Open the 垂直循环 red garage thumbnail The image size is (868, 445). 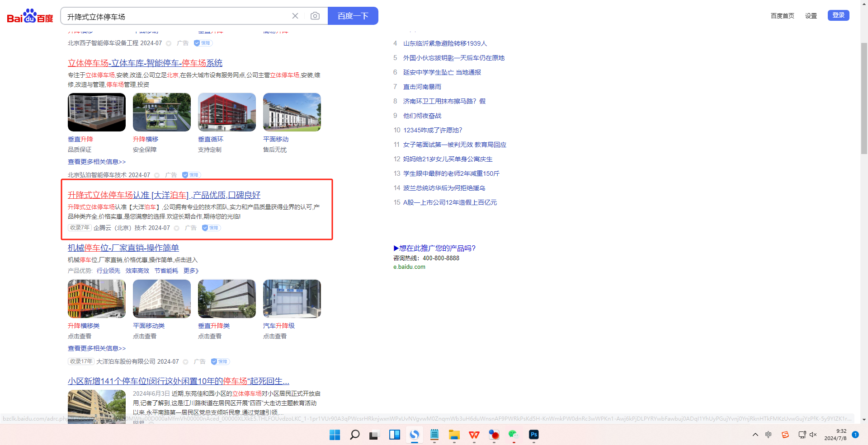pos(227,112)
